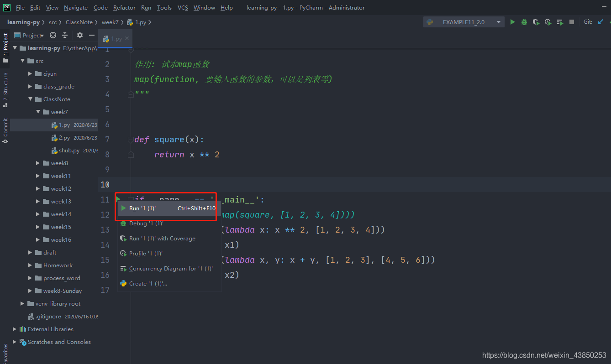The width and height of the screenshot is (611, 364).
Task: Expand Scratches and Consoles node arrow
Action: (x=15, y=342)
